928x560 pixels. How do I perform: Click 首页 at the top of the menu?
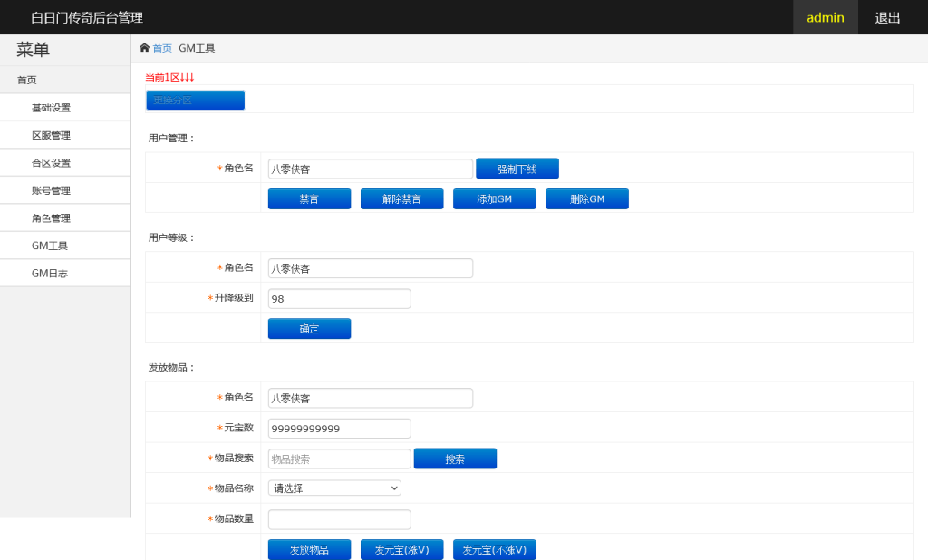point(20,80)
